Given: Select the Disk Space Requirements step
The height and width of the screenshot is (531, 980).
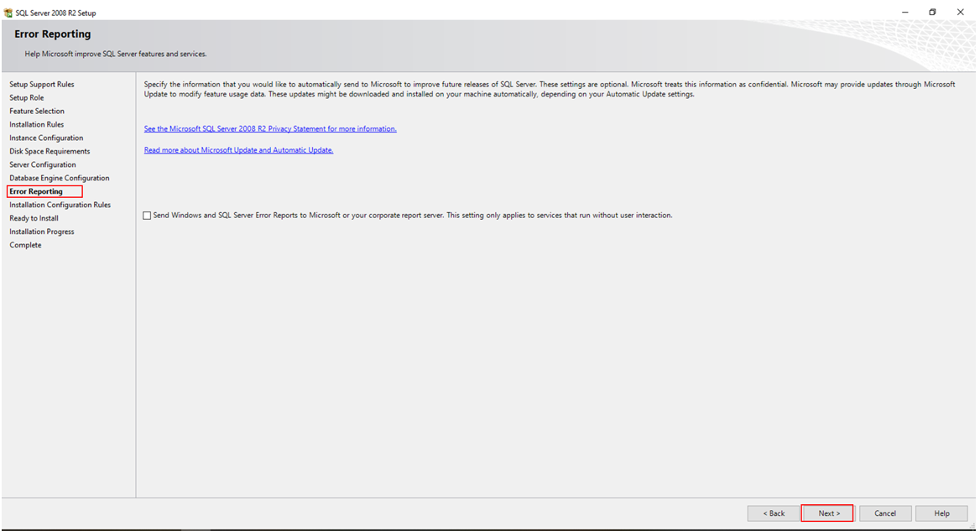Looking at the screenshot, I should click(x=50, y=151).
